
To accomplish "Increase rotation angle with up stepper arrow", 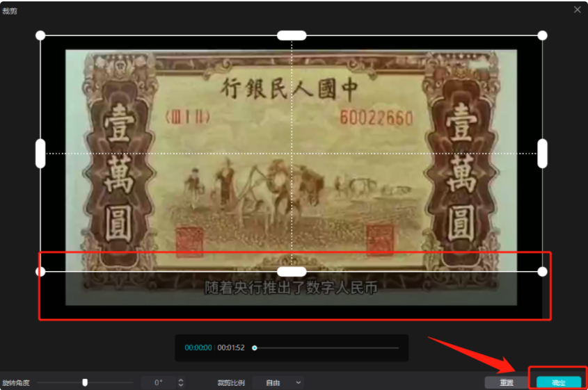I will (x=181, y=380).
